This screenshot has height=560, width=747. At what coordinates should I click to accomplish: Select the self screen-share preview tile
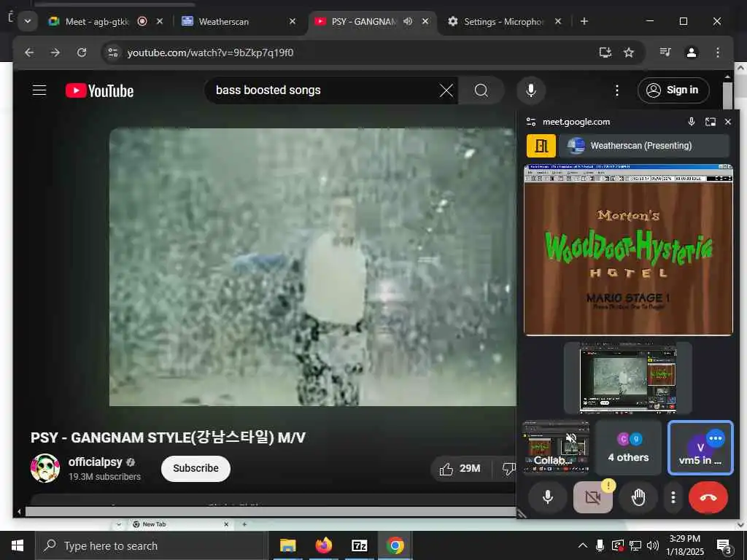[628, 378]
